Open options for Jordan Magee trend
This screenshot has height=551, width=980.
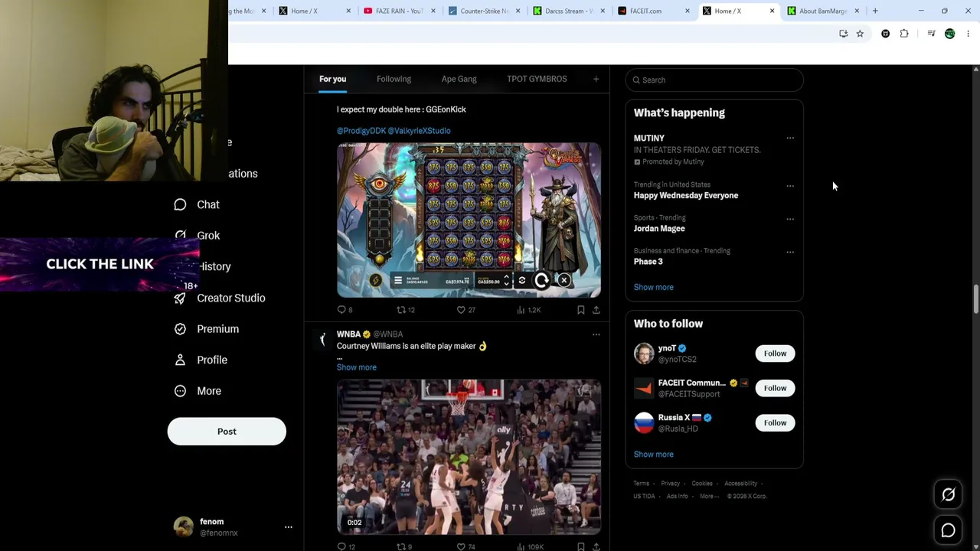pos(790,219)
